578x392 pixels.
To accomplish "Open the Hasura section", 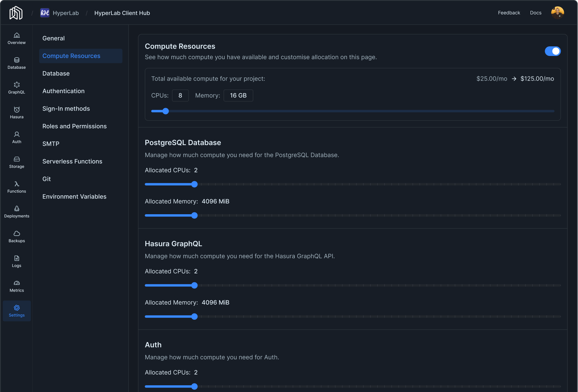I will pos(17,113).
